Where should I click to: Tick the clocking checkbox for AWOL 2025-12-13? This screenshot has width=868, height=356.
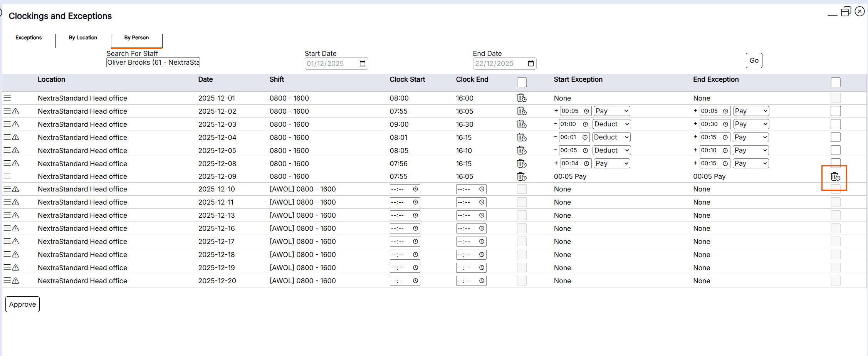pyautogui.click(x=522, y=215)
